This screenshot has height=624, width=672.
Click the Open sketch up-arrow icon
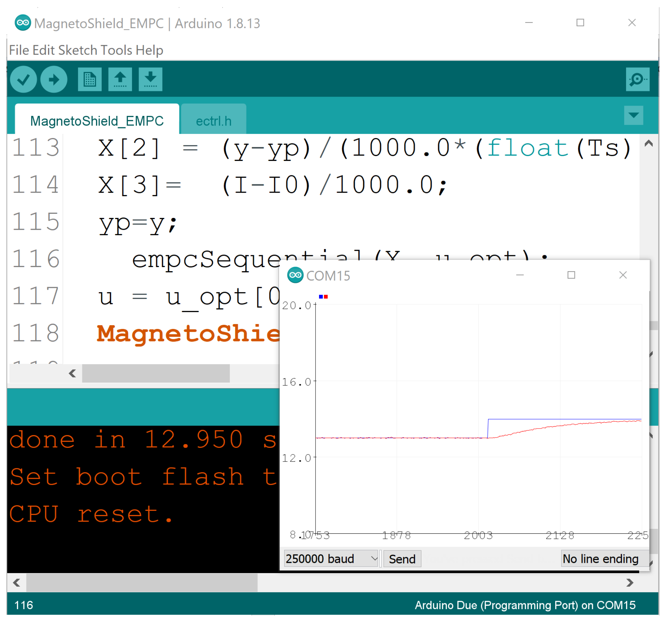(120, 80)
